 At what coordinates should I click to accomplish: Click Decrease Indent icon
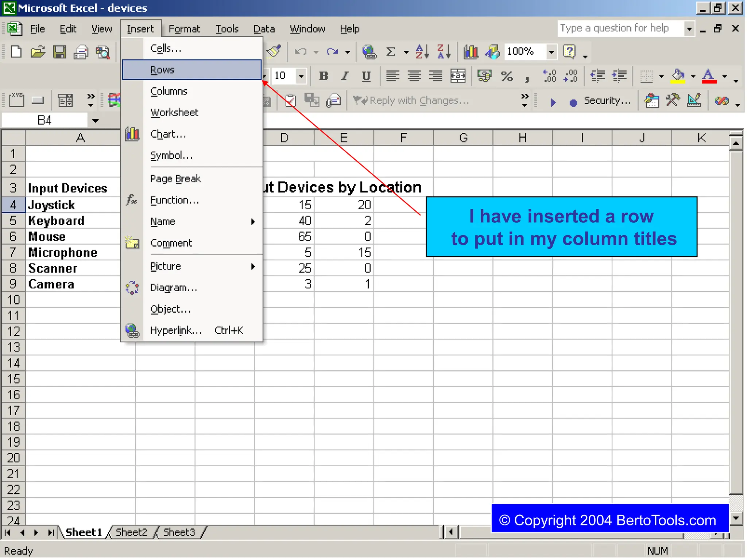pyautogui.click(x=597, y=76)
